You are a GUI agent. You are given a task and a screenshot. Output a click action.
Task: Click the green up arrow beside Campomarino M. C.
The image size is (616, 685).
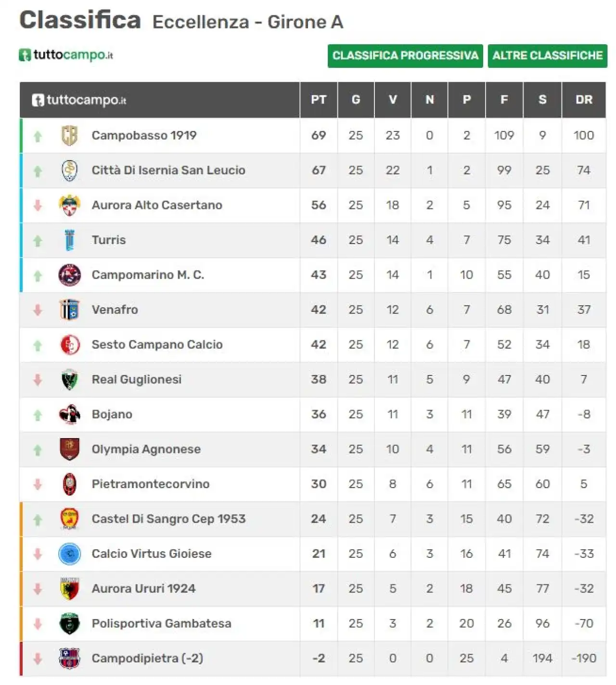point(38,275)
